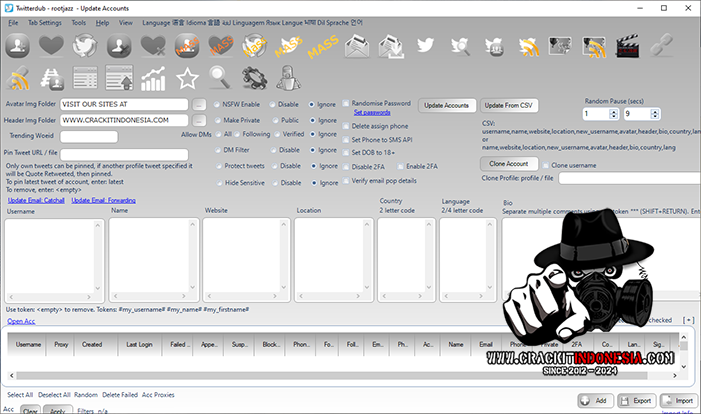Screen dimensions: 701x414
Task: Enable the Randomise Password checkbox
Action: coord(346,103)
